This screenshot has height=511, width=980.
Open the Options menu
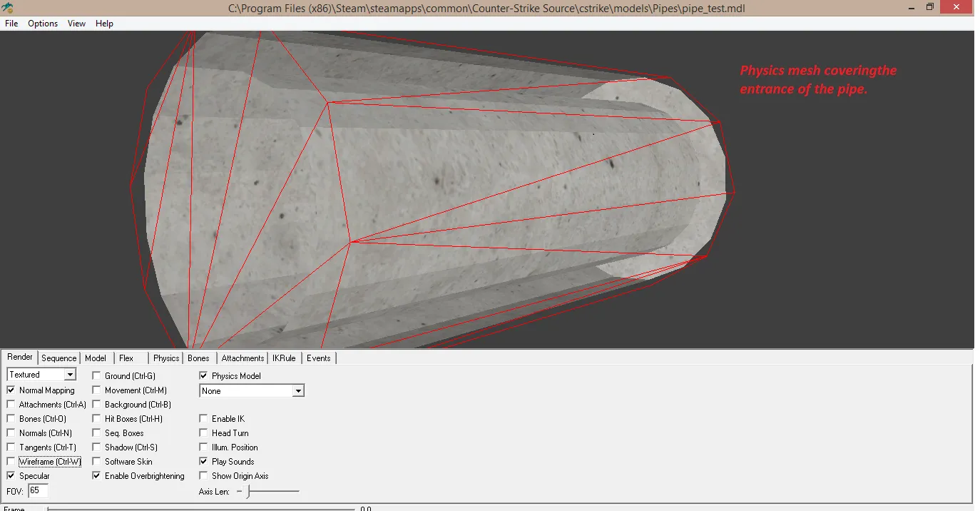43,24
